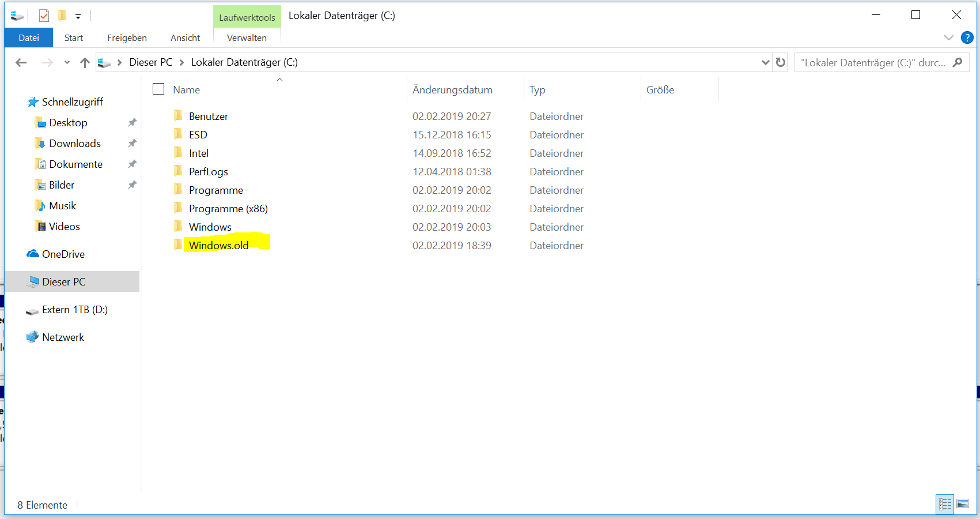Open Desktop in the navigation pane
The height and width of the screenshot is (519, 980).
68,122
